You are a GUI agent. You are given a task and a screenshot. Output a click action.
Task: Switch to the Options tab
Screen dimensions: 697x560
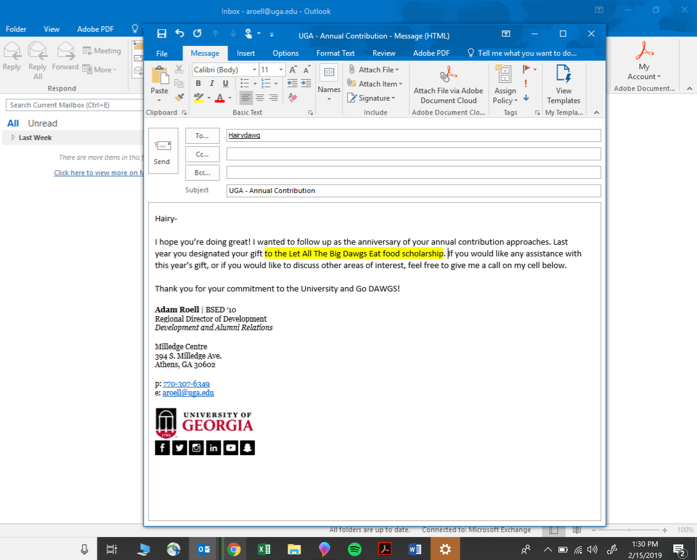[285, 53]
